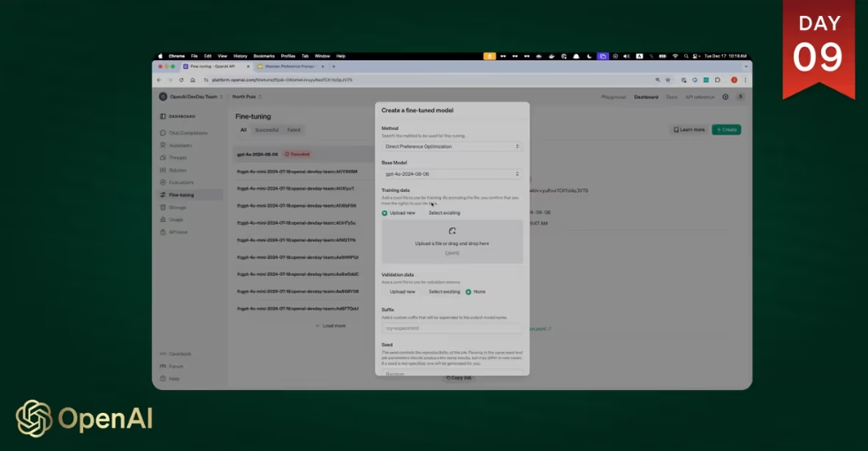Expand the Base Model dropdown

[452, 174]
